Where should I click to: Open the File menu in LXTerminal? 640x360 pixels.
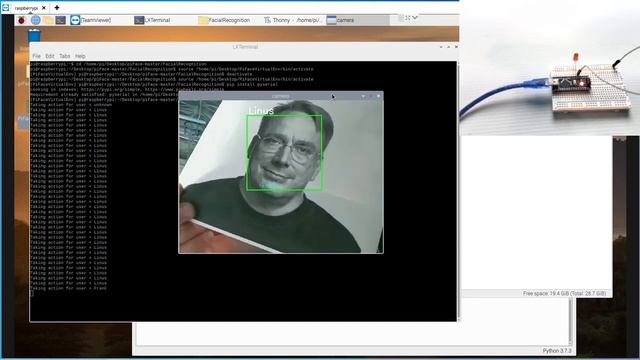(x=36, y=56)
